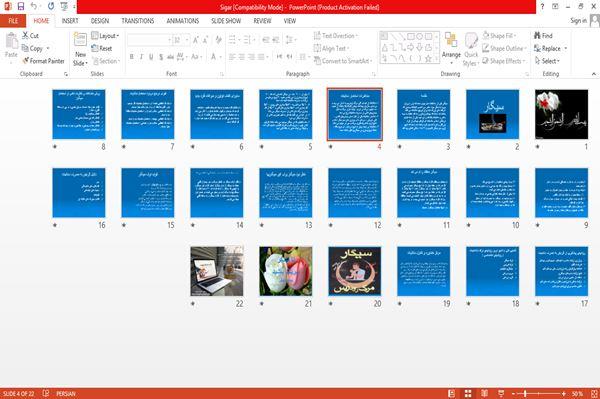
Task: Open the font name combo box
Action: point(149,40)
